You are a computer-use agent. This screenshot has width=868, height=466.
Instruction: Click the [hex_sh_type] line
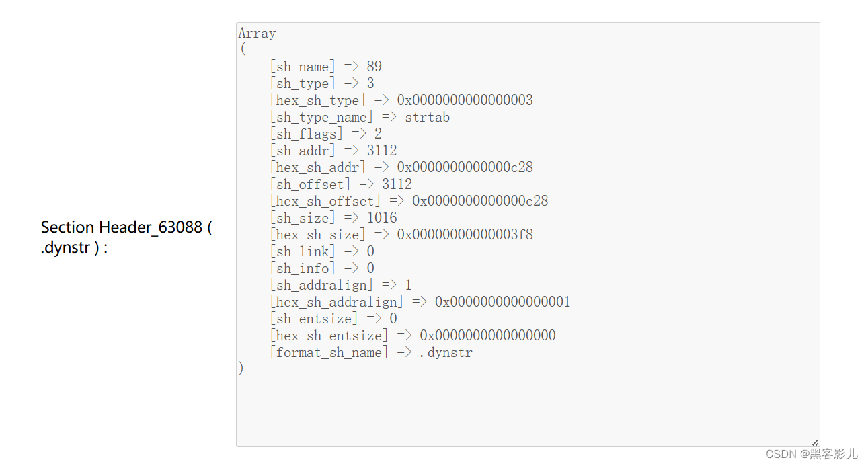pos(401,100)
